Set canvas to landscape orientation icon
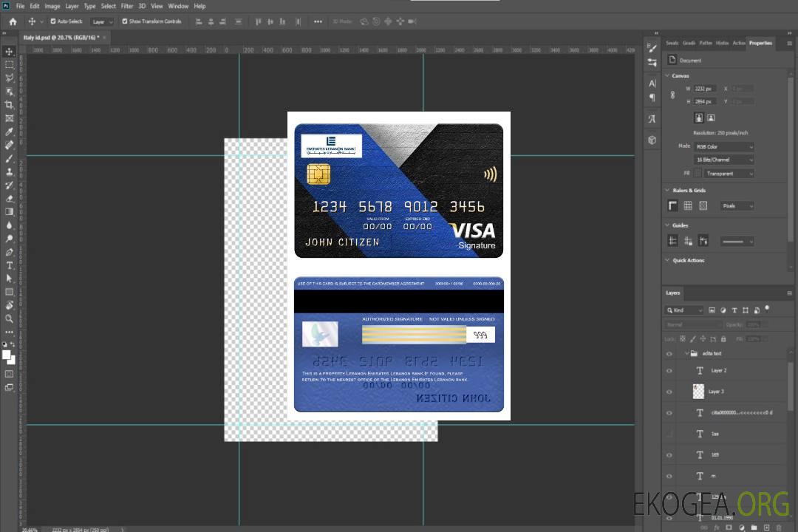 tap(711, 117)
